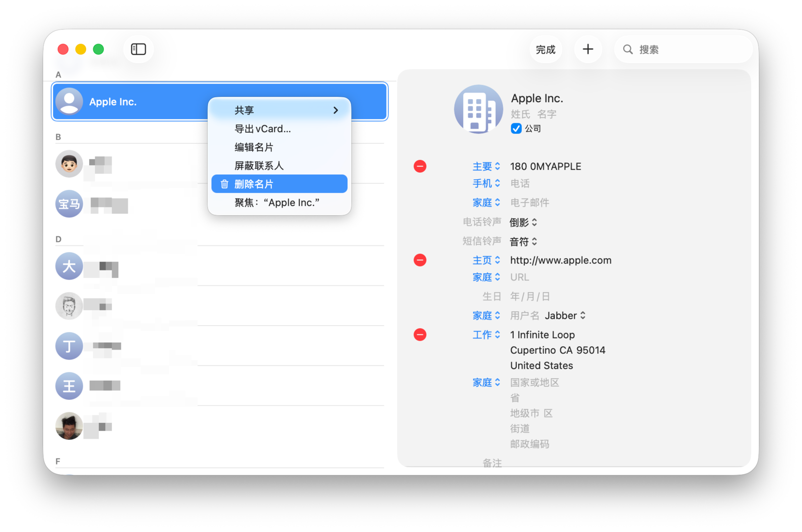The height and width of the screenshot is (532, 802).
Task: Click into the 搜索 search field
Action: pyautogui.click(x=684, y=50)
